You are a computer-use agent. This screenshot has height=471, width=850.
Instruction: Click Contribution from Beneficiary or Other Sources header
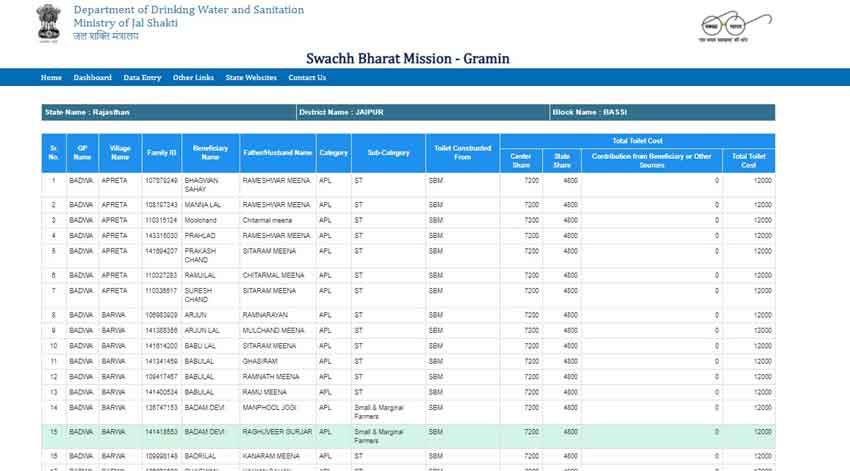tap(652, 160)
